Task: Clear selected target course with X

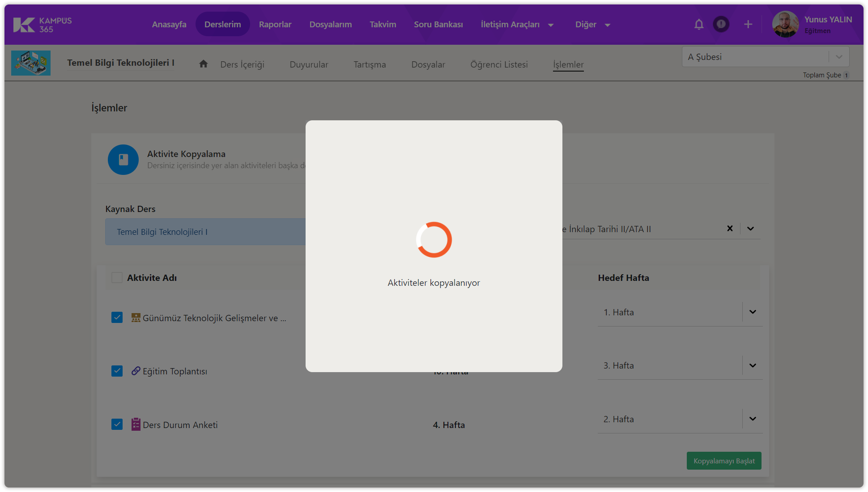Action: pos(730,229)
